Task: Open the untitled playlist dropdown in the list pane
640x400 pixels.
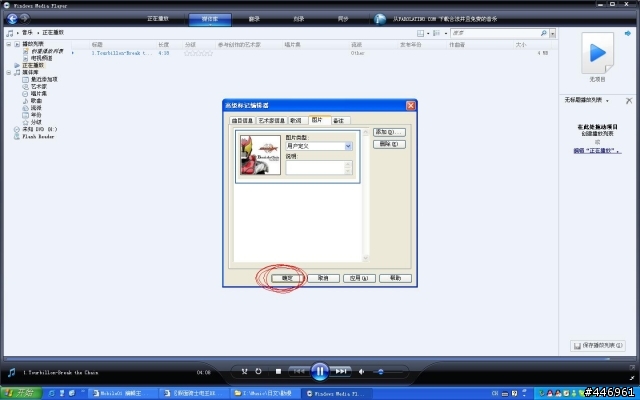Action: (x=607, y=101)
